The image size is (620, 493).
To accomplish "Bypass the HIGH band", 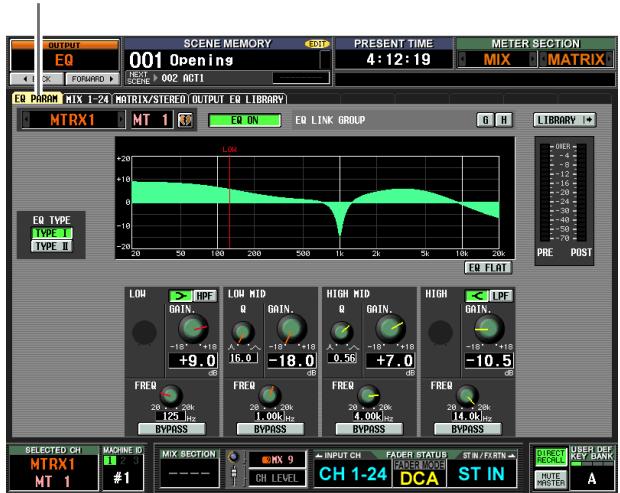I will (467, 429).
